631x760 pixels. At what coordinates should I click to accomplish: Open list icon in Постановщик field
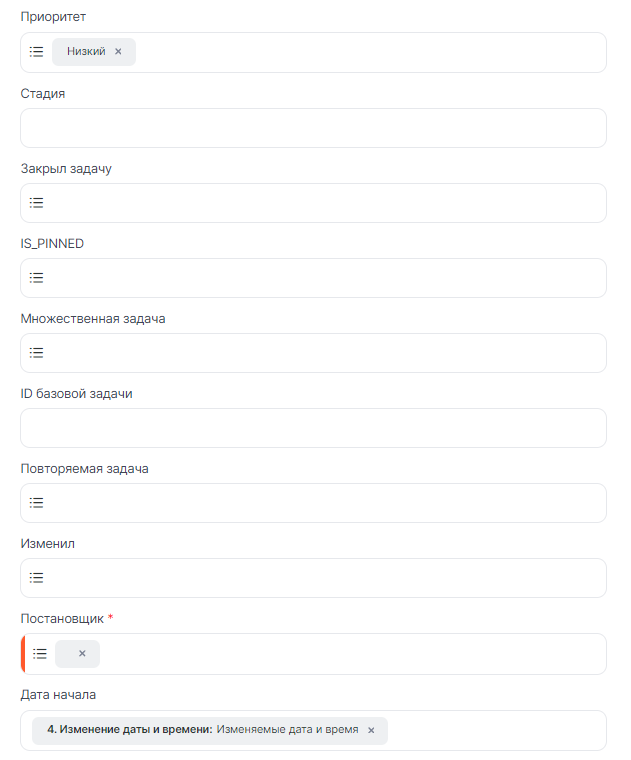40,654
